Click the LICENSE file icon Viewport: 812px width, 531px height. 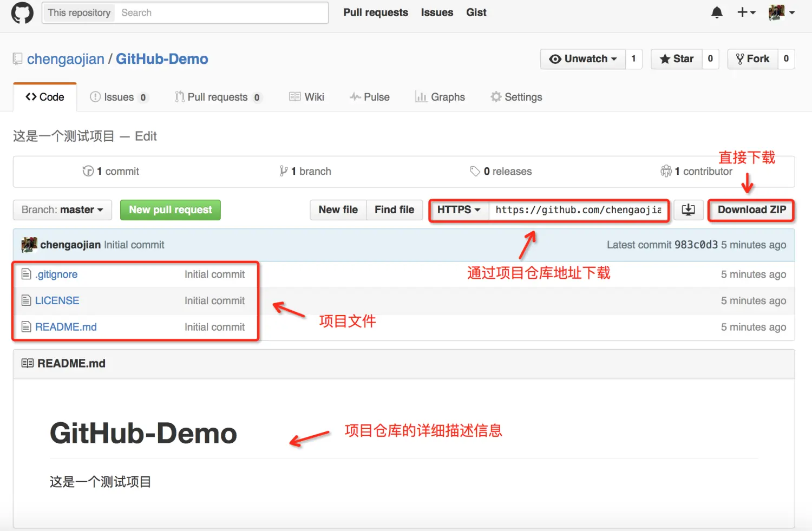(x=26, y=300)
